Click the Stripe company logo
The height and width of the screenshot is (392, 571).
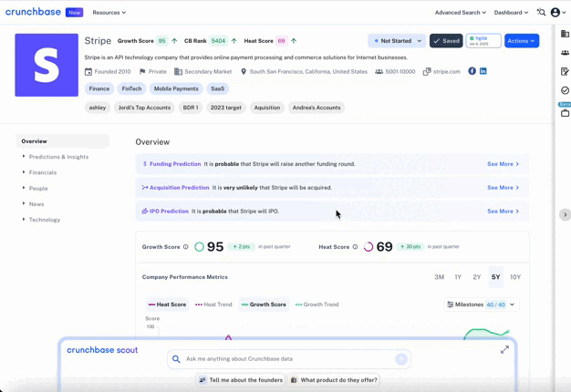(47, 65)
